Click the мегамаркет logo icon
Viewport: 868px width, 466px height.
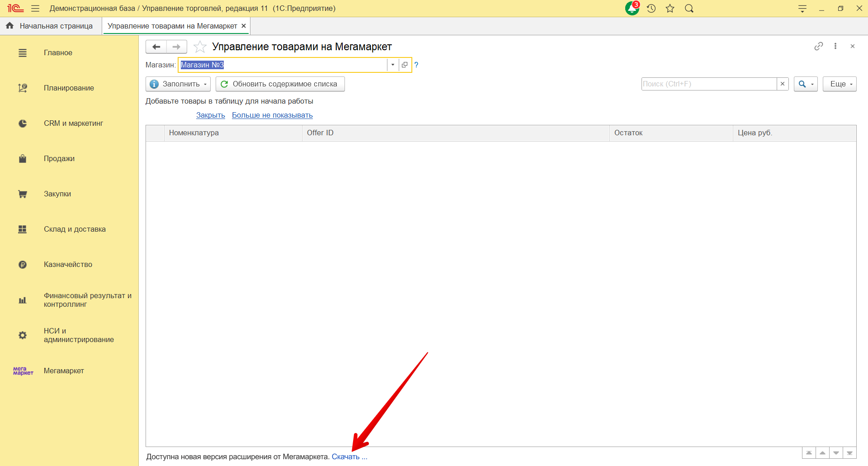pyautogui.click(x=23, y=371)
